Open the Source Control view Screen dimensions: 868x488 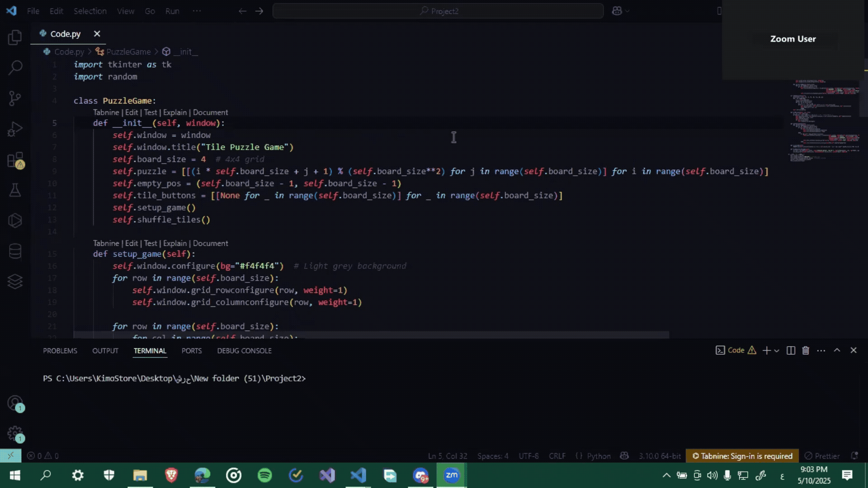tap(15, 98)
